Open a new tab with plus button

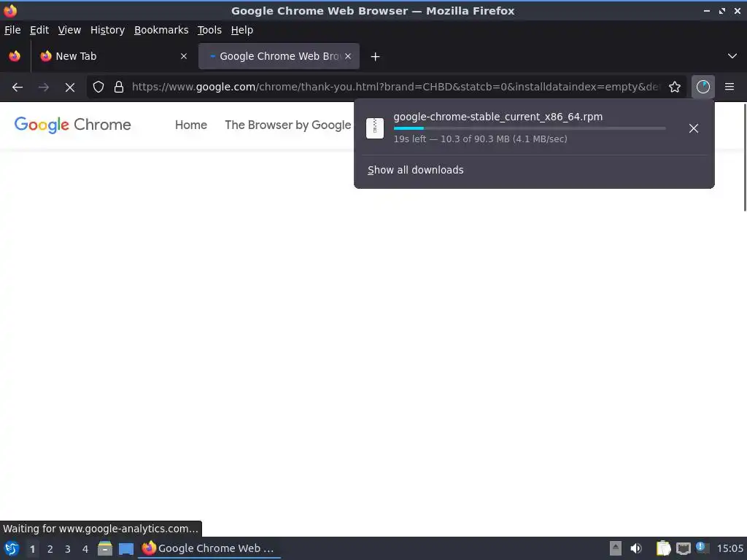tap(376, 57)
